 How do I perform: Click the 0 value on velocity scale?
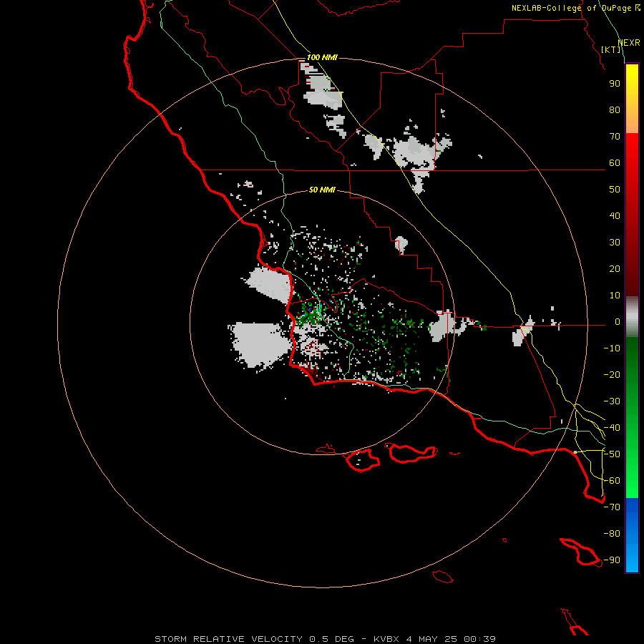click(618, 322)
